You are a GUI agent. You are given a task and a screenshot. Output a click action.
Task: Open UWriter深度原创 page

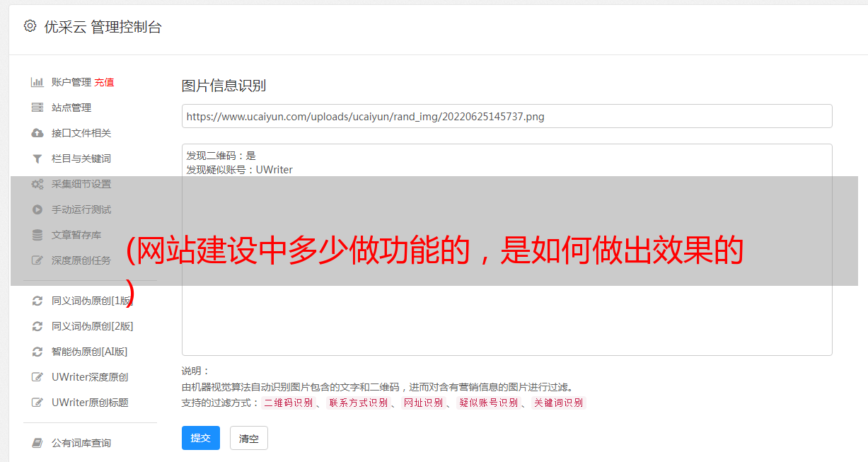(x=90, y=377)
